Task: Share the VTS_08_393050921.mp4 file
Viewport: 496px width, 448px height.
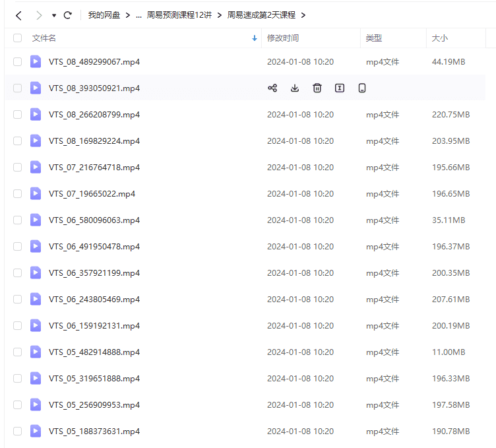Action: [x=272, y=88]
